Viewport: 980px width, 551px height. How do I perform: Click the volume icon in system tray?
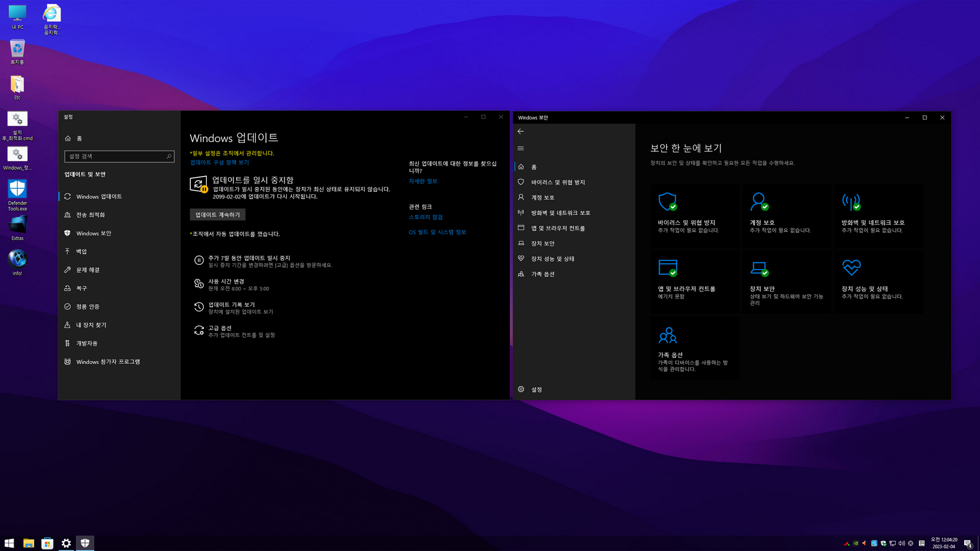pos(902,543)
